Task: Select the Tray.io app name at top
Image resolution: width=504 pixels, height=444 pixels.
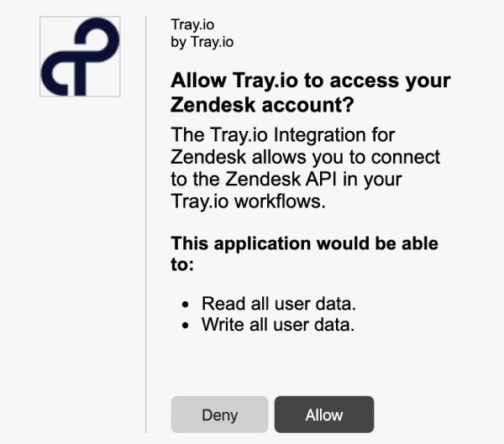Action: coord(192,24)
